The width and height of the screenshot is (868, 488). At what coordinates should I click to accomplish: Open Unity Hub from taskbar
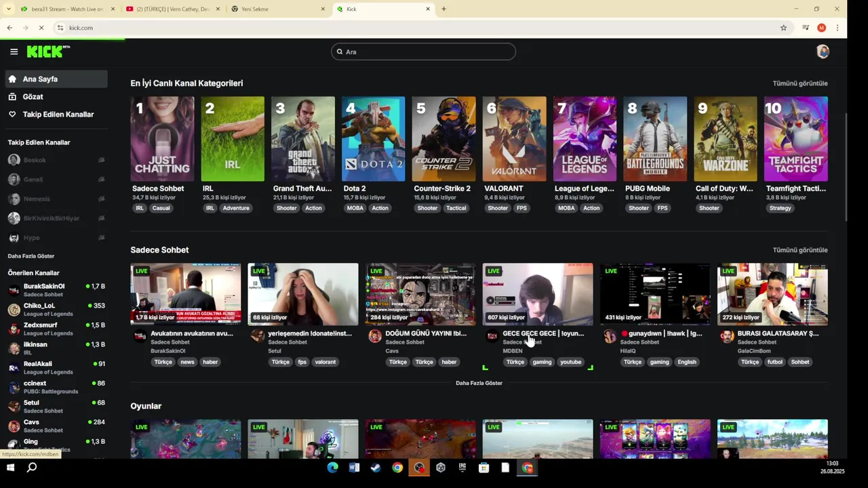(441, 468)
